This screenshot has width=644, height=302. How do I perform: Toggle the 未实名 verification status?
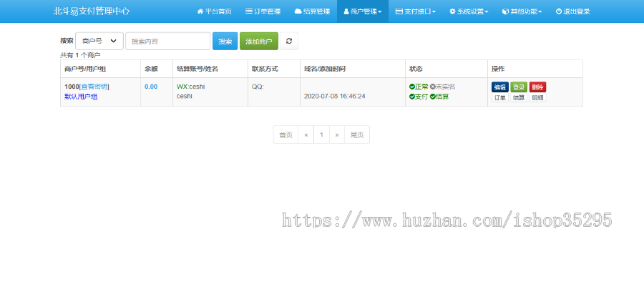[x=442, y=87]
